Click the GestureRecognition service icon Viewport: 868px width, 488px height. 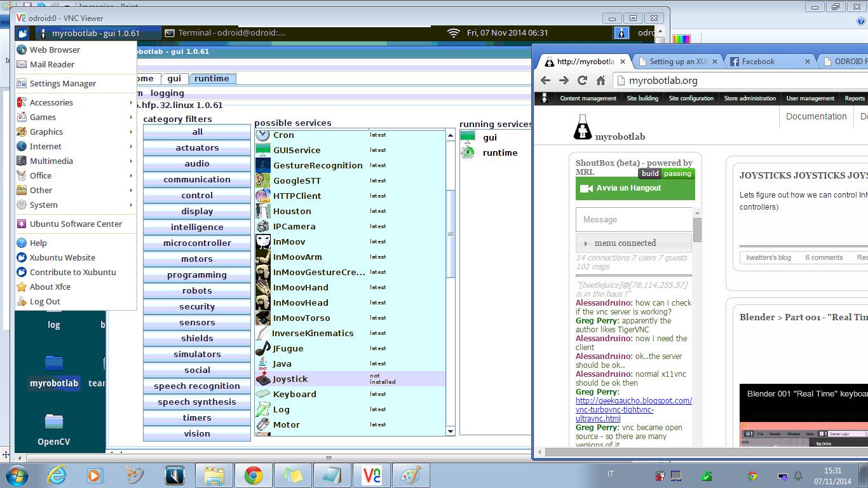263,165
